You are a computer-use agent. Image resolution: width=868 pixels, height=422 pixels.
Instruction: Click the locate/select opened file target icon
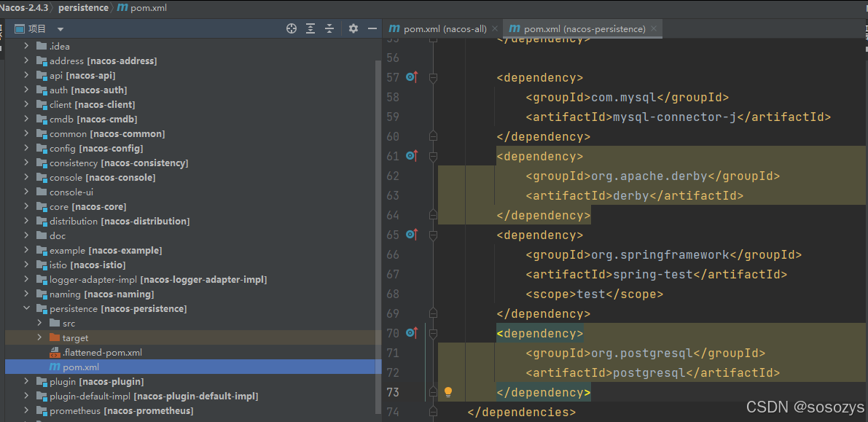click(292, 29)
